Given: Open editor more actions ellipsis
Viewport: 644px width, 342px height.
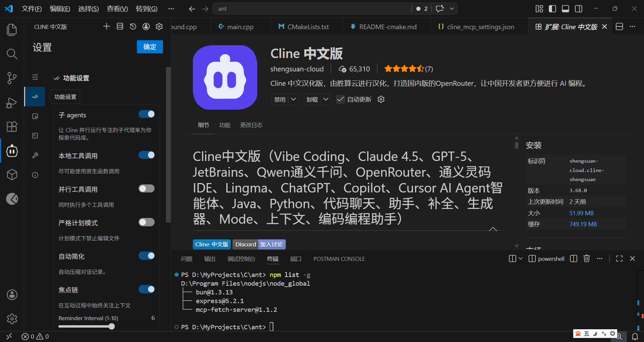Looking at the screenshot, I should (633, 26).
